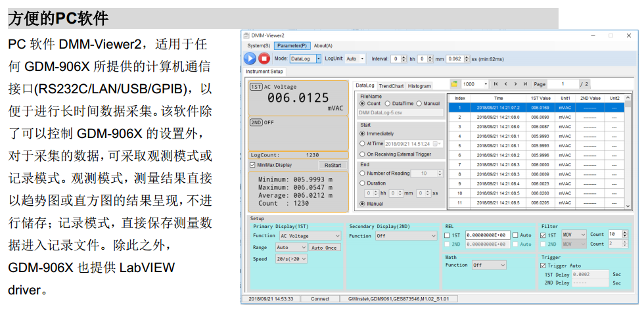Click the Interval seconds 0.062 stepper
Viewport: 644px width, 324px height.
click(x=467, y=58)
